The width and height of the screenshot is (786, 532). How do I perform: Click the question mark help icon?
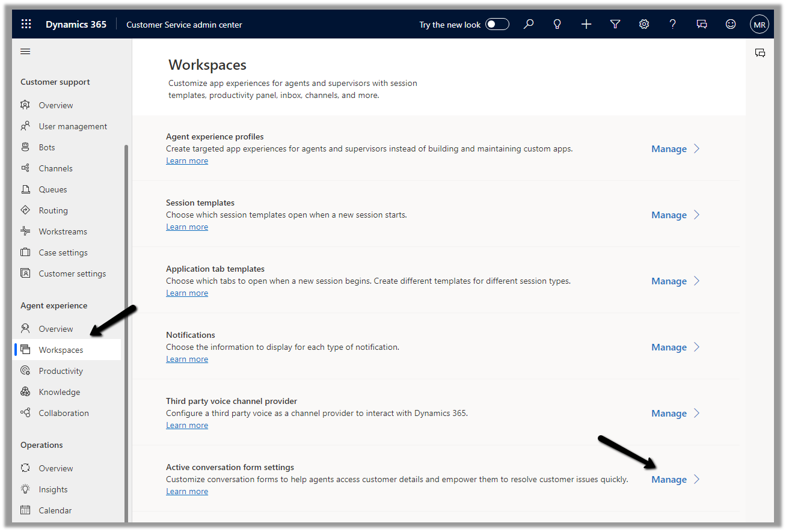pyautogui.click(x=673, y=24)
